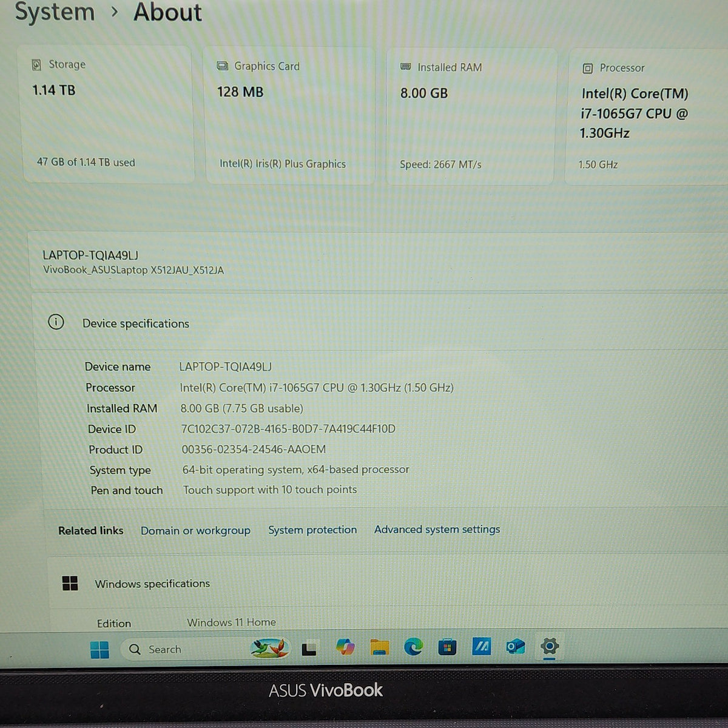Open Outlook from the taskbar
728x728 pixels.
[516, 647]
